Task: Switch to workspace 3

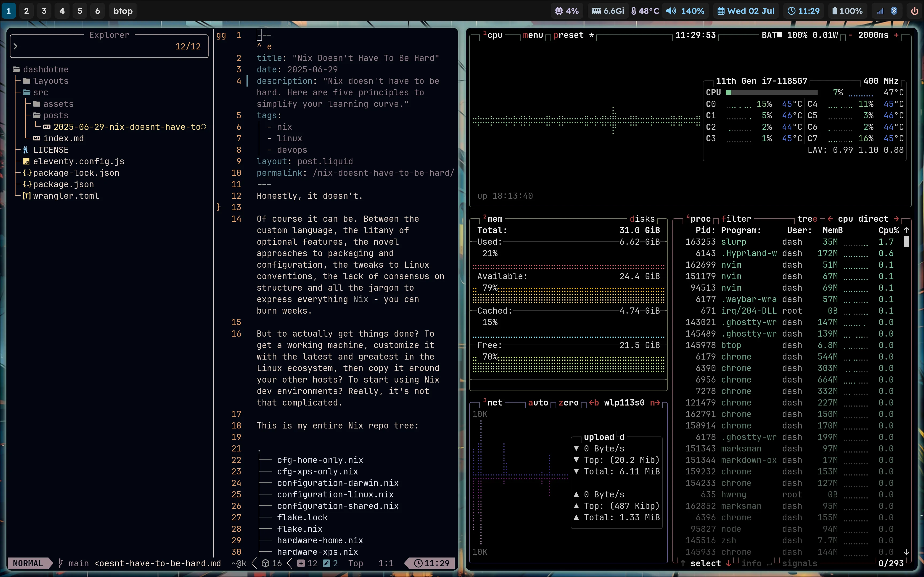Action: coord(44,11)
